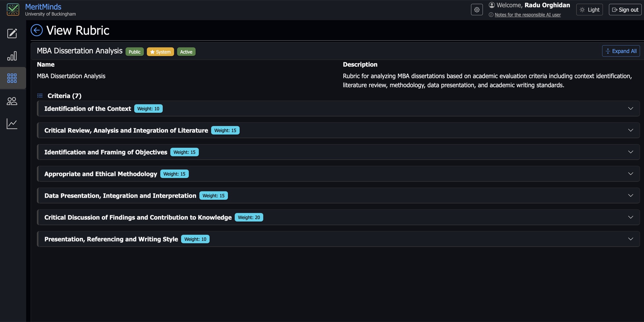Click the Expand All button
Screen dimensions: 644x322
[621, 51]
